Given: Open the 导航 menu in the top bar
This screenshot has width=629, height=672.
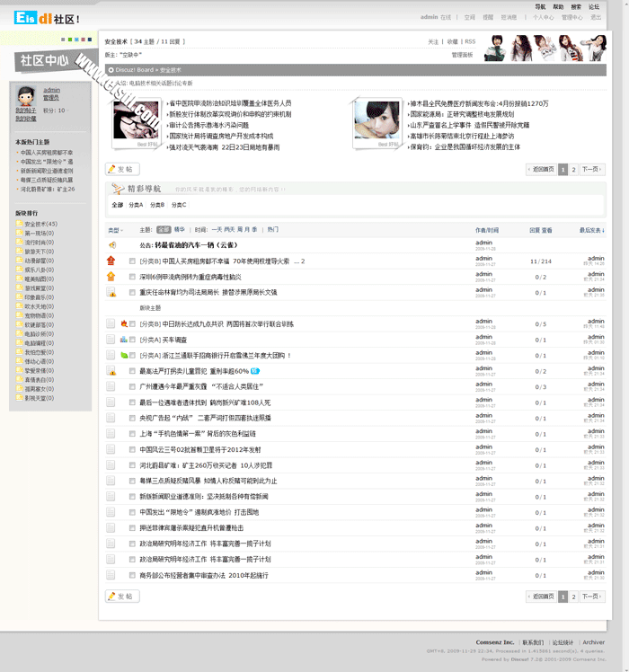Looking at the screenshot, I should point(540,7).
